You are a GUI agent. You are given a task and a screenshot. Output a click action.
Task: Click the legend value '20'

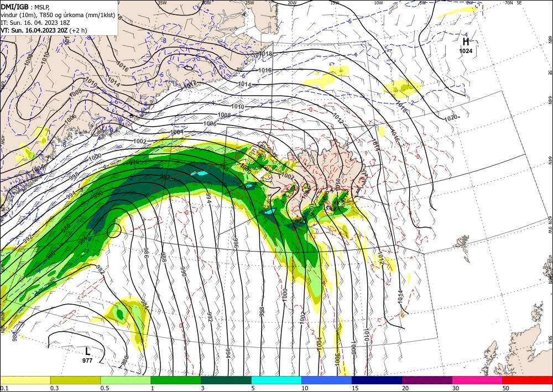[405, 388]
